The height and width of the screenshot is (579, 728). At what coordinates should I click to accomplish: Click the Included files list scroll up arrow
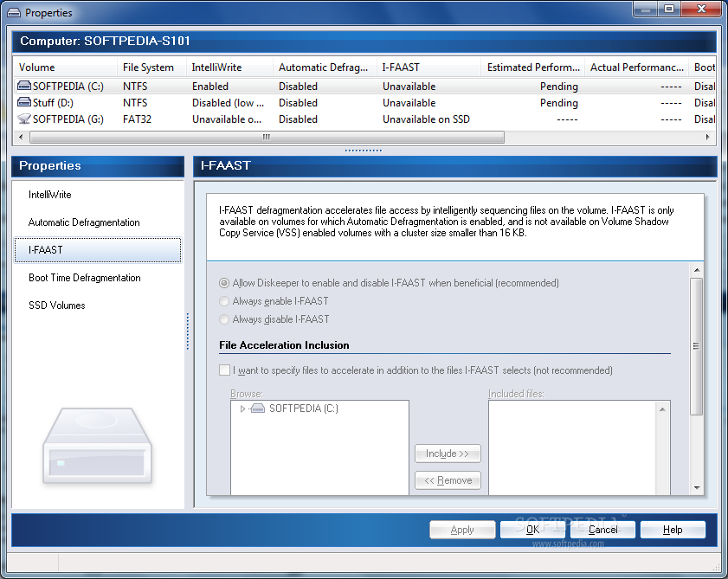(x=662, y=409)
